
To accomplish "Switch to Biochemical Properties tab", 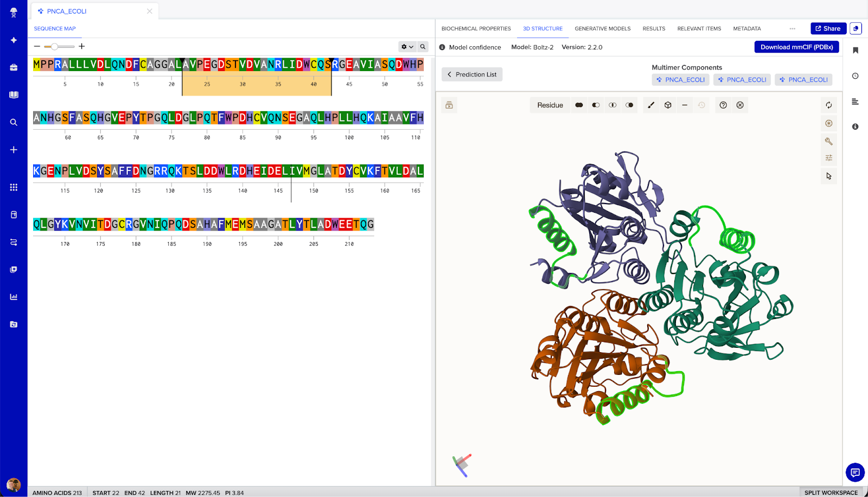I will (x=476, y=29).
